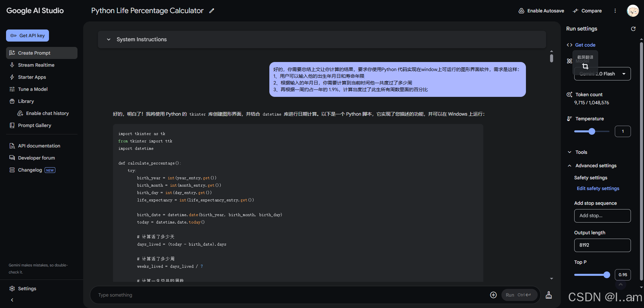Click the Temperature icon
Image resolution: width=644 pixels, height=308 pixels.
click(570, 119)
